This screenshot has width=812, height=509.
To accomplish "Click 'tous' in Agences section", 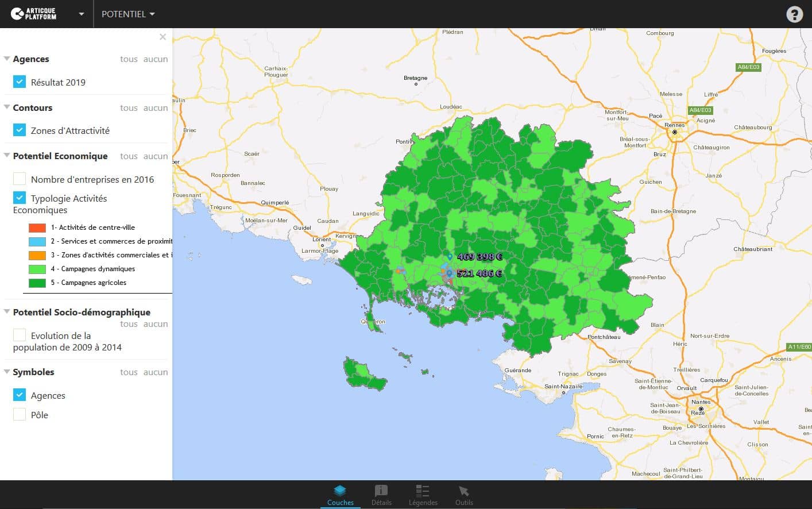I will tap(129, 59).
